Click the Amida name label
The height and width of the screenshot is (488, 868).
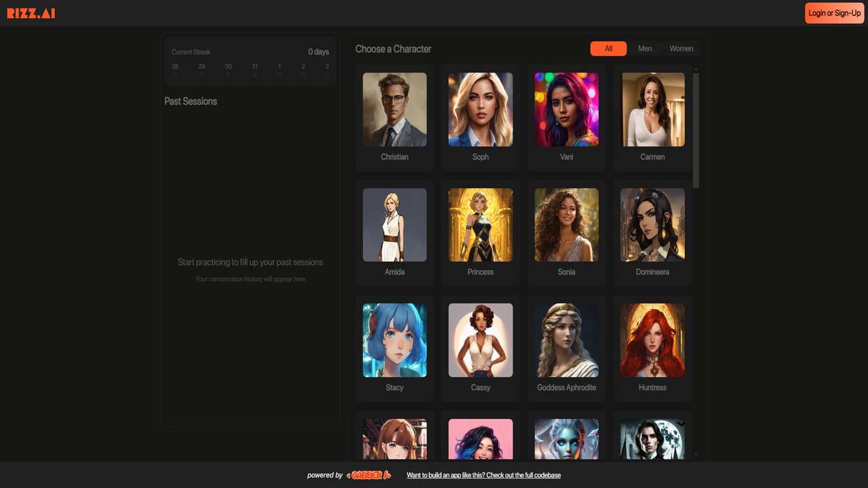pos(395,272)
